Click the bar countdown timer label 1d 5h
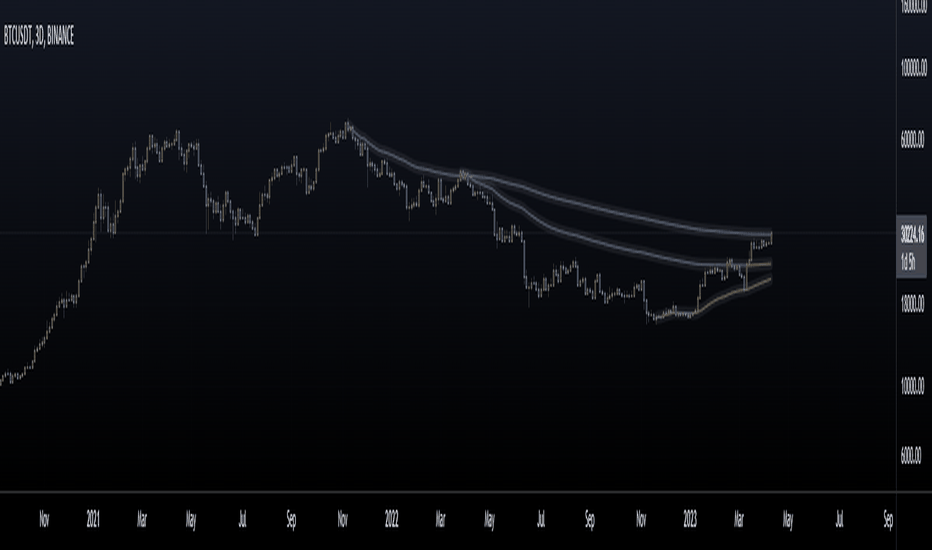The image size is (932, 550). (x=908, y=262)
